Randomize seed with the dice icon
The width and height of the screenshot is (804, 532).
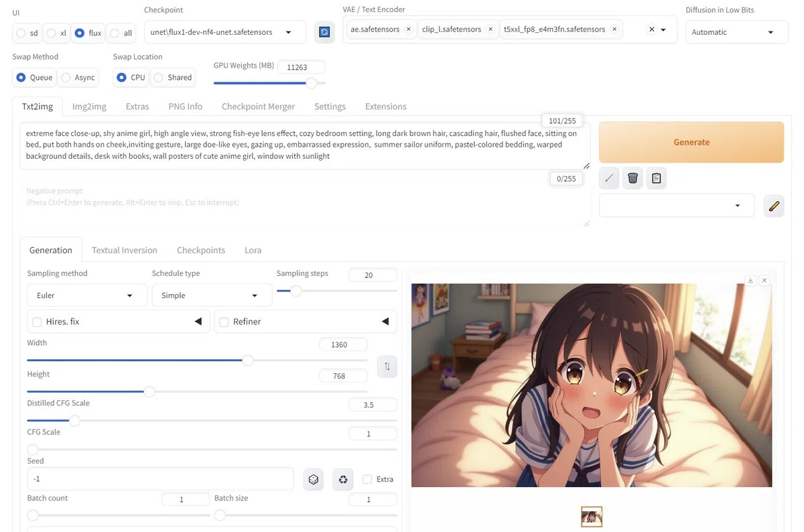[x=313, y=479]
